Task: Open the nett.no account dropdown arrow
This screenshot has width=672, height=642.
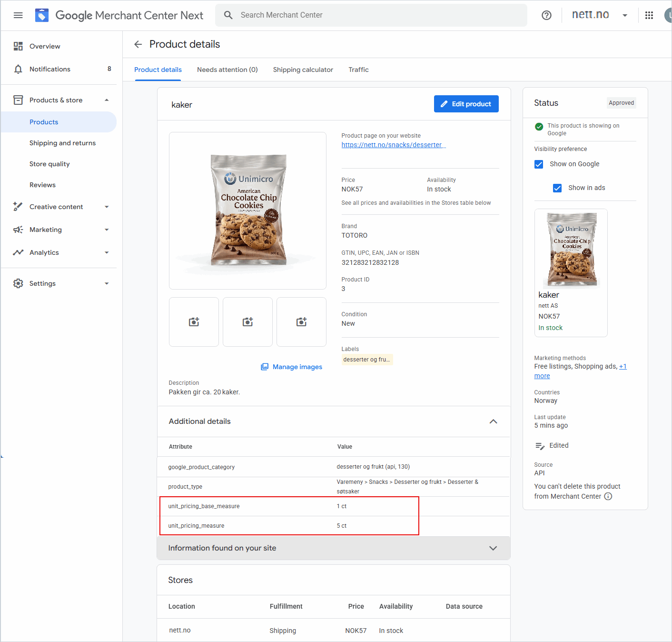Action: [x=625, y=15]
